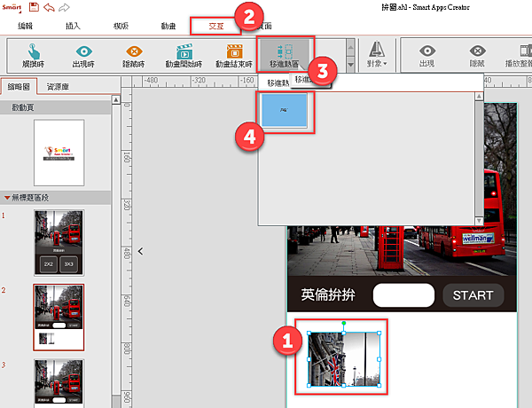Open the 對象 dropdown
The image size is (532, 408).
point(377,54)
